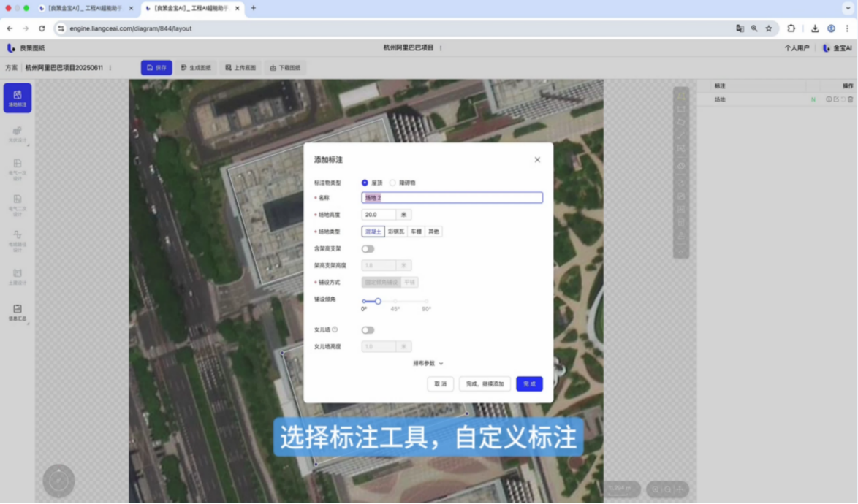
Task: Choose 车棚 site type
Action: point(417,232)
